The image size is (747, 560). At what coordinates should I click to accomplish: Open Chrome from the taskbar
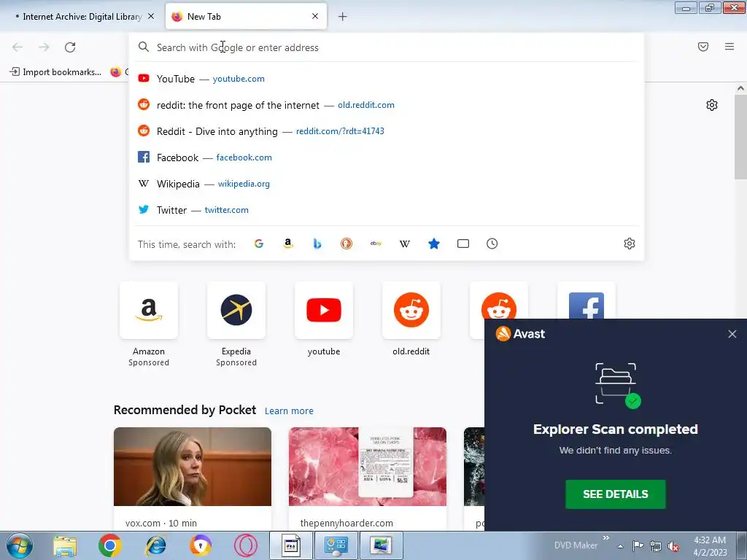(110, 545)
